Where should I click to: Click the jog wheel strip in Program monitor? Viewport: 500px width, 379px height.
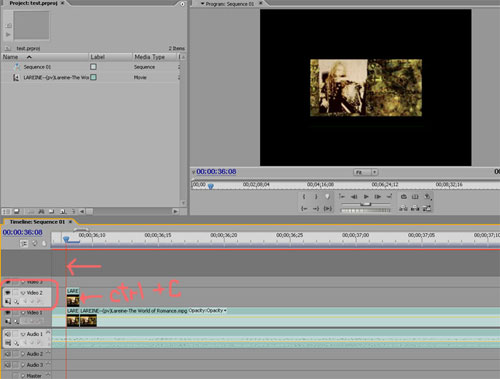coord(366,210)
